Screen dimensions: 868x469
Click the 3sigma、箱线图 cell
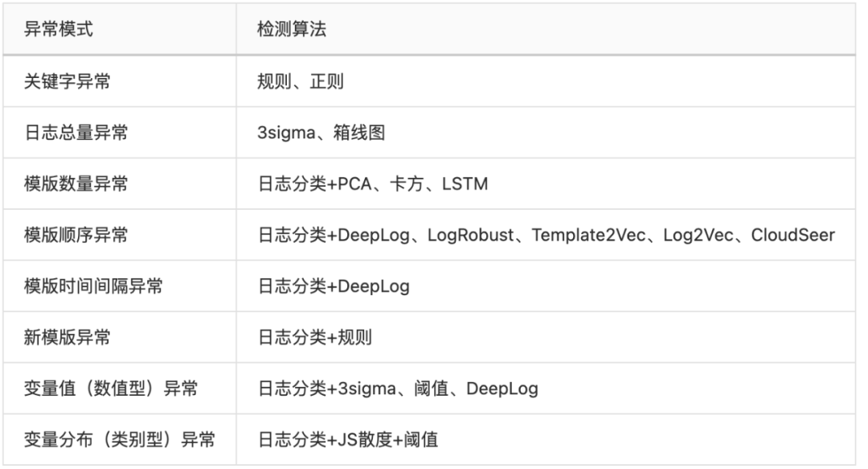(x=321, y=132)
